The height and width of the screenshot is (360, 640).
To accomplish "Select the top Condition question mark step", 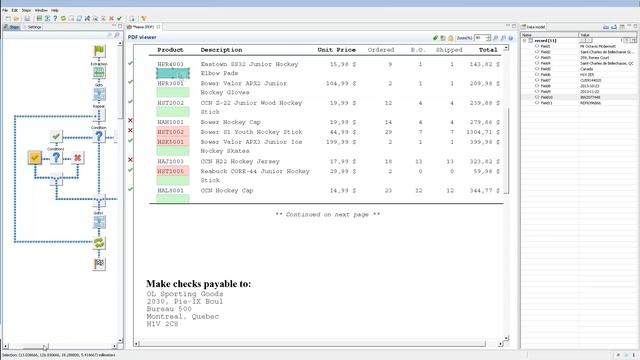I will (99, 137).
